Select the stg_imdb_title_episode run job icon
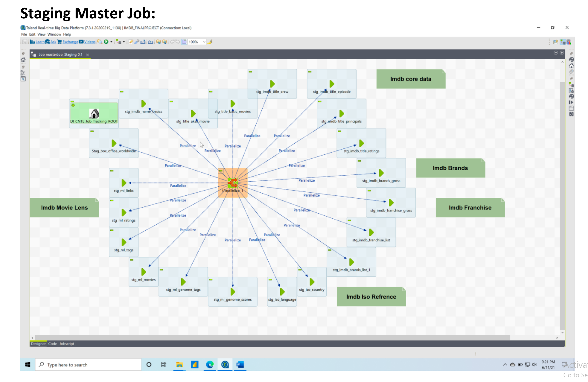Screen dimensions: 588x382 coord(332,84)
